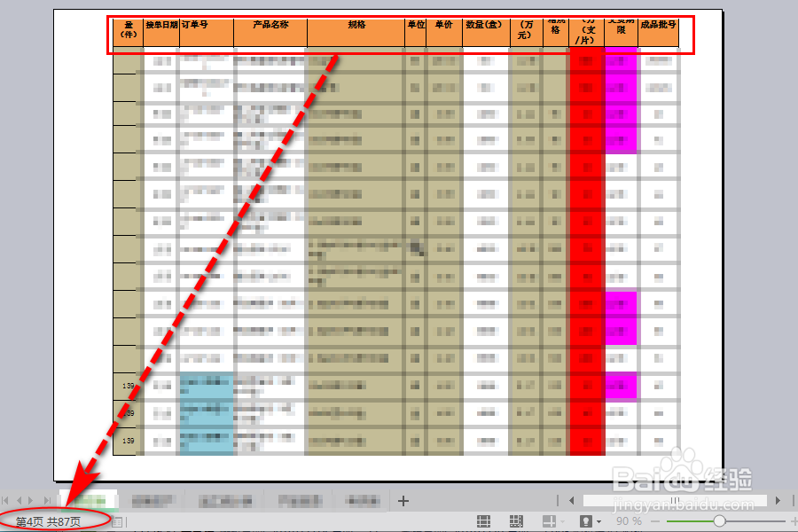Image resolution: width=798 pixels, height=532 pixels.
Task: Open the reading layout dropdown arrow
Action: (563, 520)
